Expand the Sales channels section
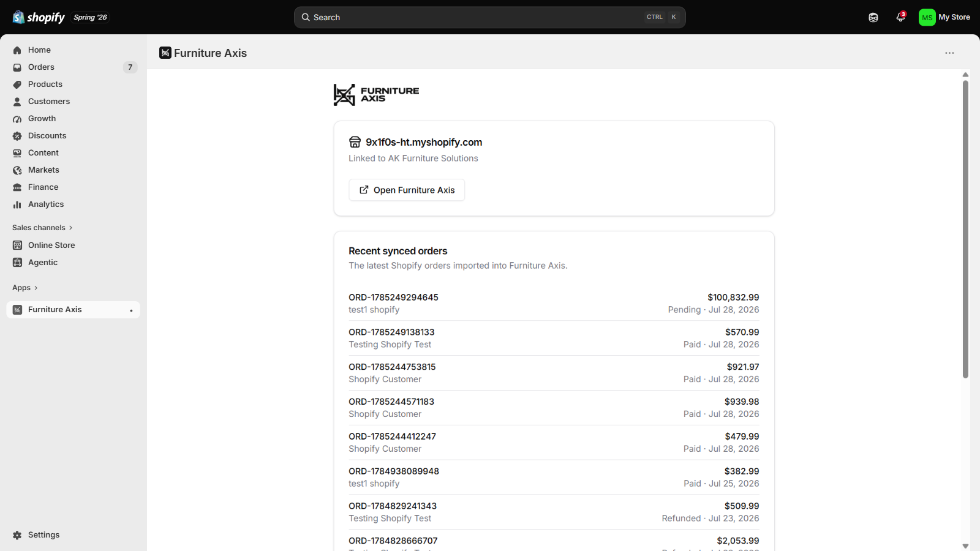Image resolution: width=980 pixels, height=551 pixels. click(x=42, y=228)
